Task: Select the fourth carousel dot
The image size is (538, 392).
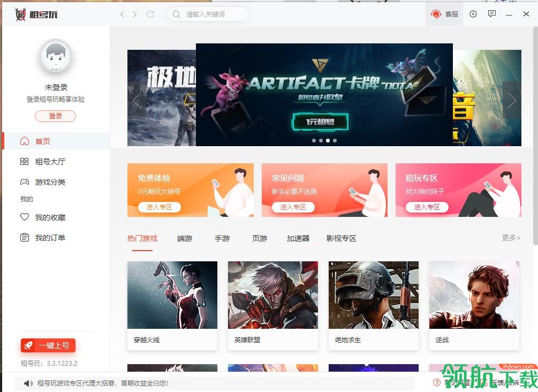Action: point(335,140)
